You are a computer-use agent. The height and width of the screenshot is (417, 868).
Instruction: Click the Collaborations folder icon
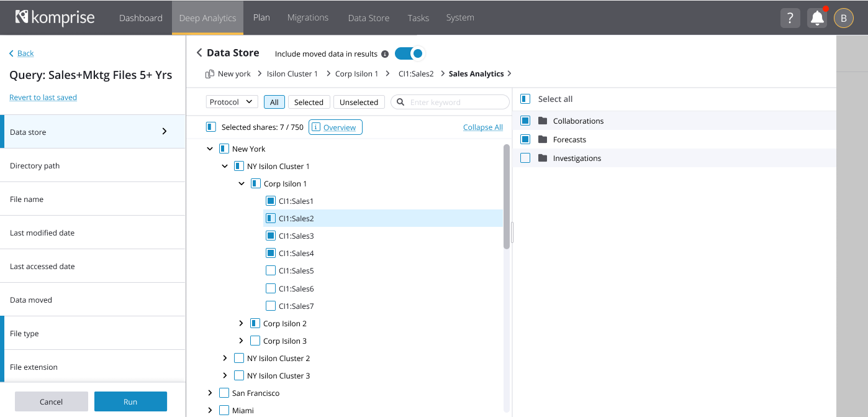(x=543, y=121)
